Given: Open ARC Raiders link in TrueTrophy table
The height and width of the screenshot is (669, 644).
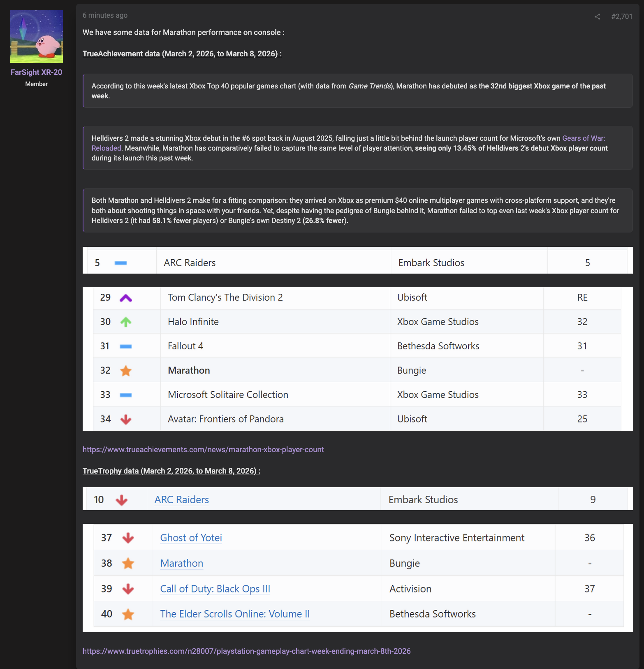Looking at the screenshot, I should [182, 499].
